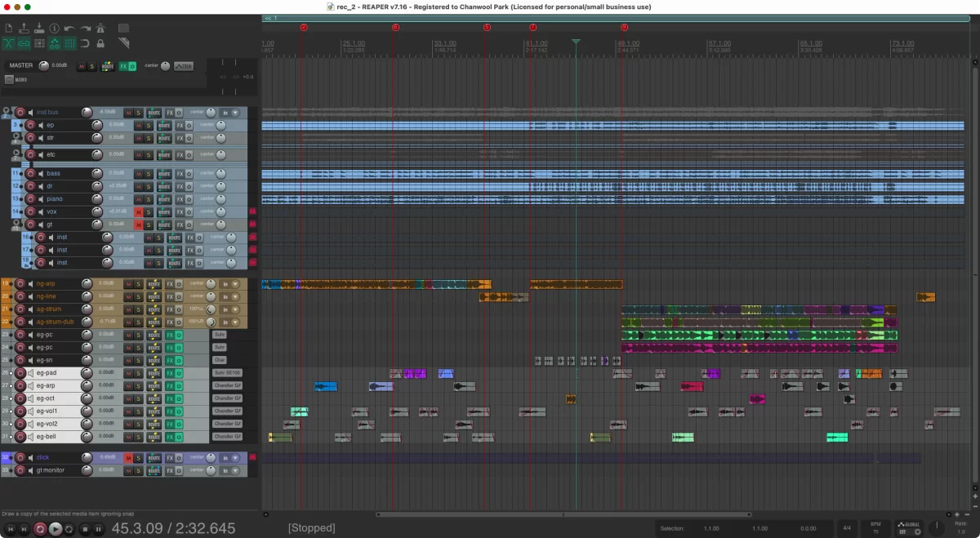Toggle the locking padlock icon

tap(100, 44)
